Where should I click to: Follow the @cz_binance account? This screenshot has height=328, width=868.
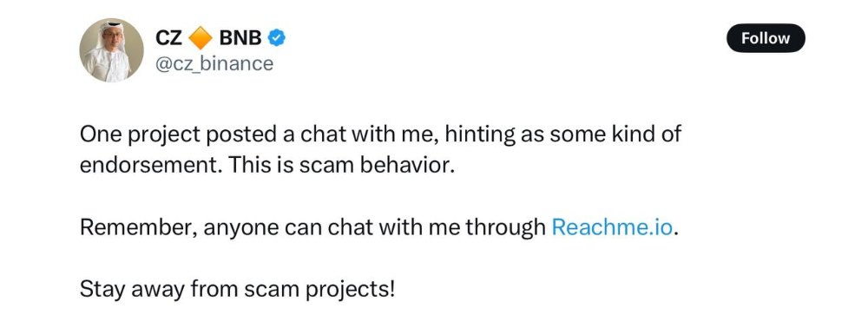click(x=766, y=38)
